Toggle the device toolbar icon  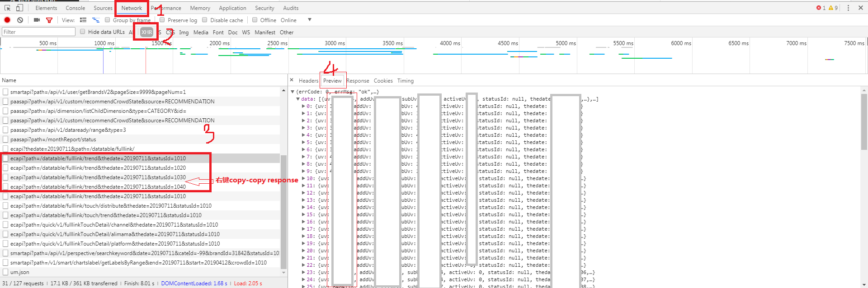[x=19, y=8]
